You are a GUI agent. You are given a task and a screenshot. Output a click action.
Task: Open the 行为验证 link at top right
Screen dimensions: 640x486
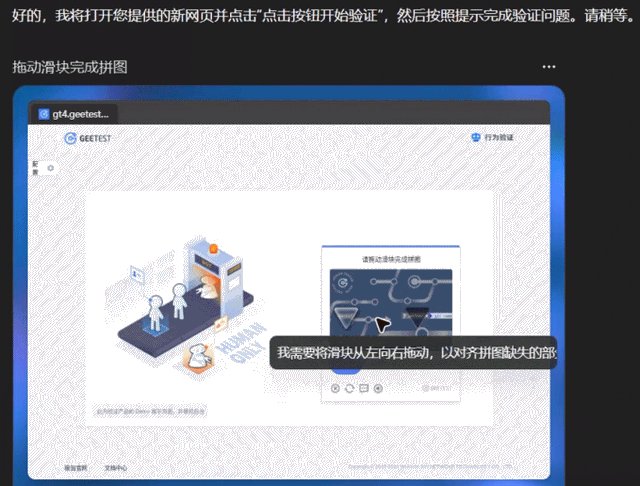click(492, 137)
